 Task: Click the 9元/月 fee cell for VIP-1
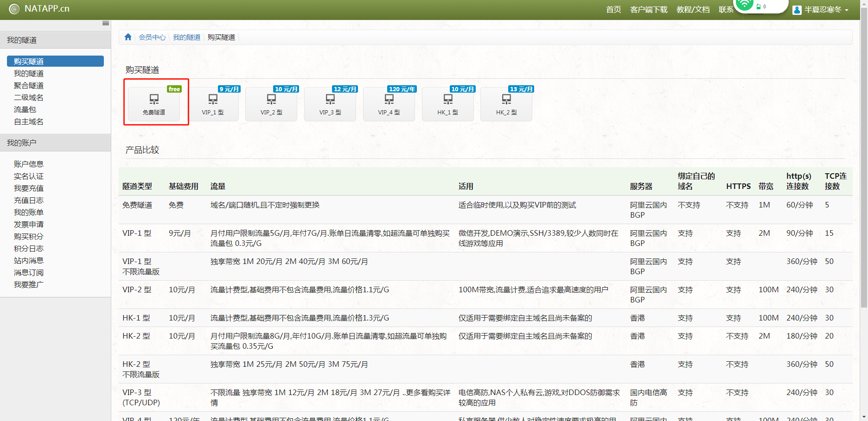[x=180, y=233]
